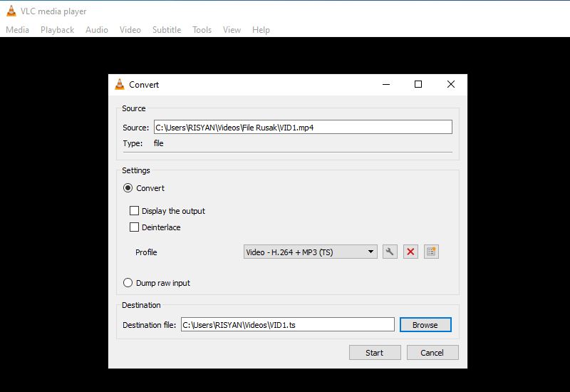Click the 'Type:' label text
570x392 pixels.
tap(133, 143)
